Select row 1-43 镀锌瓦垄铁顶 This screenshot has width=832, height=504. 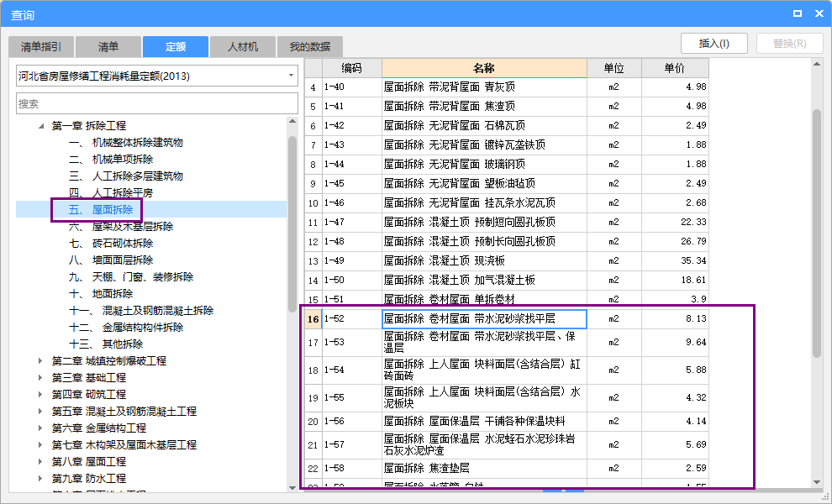click(507, 144)
